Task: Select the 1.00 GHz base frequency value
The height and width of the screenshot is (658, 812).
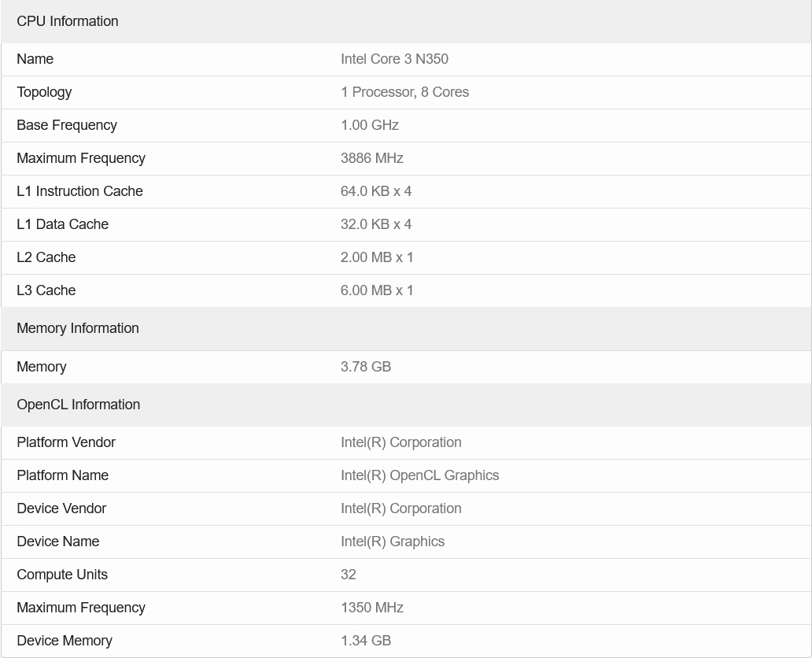Action: [369, 125]
